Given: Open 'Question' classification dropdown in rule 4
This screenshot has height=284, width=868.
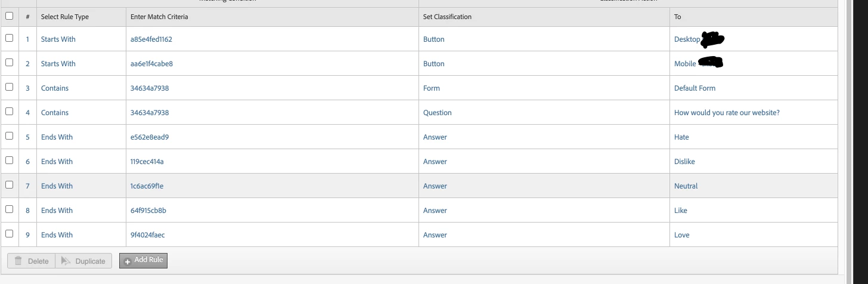Looking at the screenshot, I should click(437, 113).
